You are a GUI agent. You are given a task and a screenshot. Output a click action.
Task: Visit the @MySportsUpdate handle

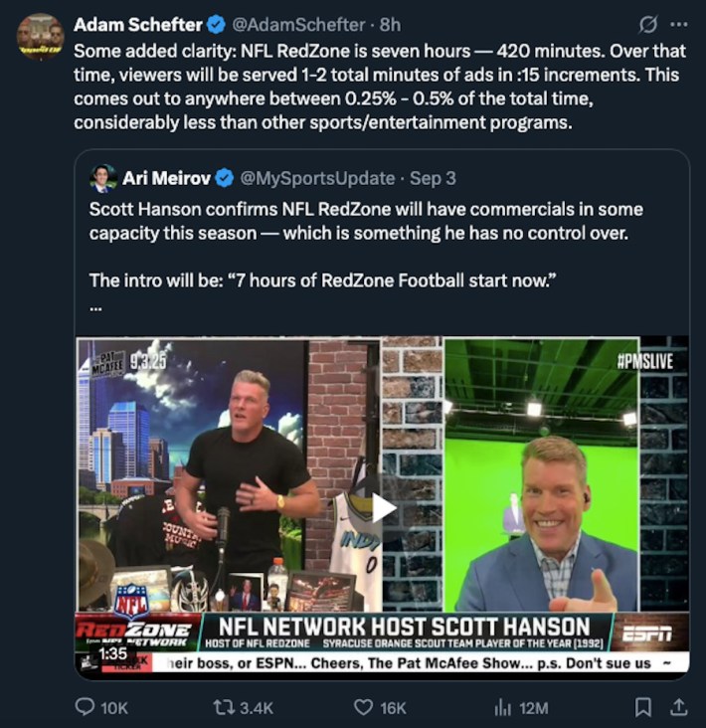[317, 178]
